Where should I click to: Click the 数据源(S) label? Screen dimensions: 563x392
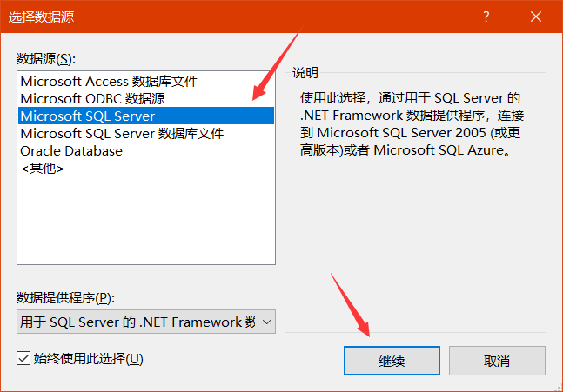point(46,59)
